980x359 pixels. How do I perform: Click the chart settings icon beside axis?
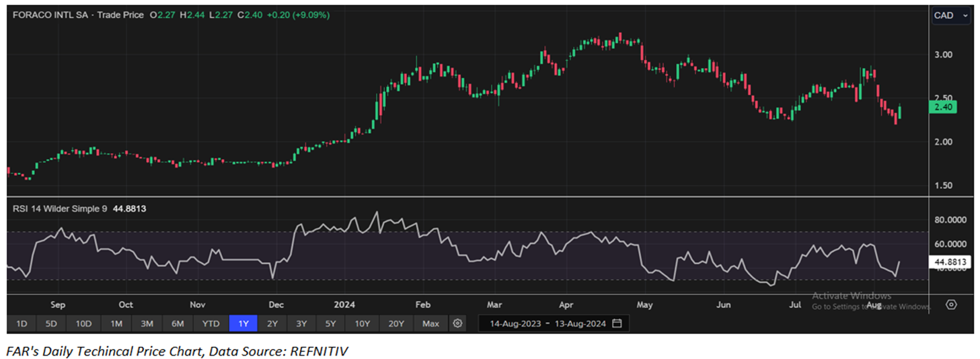pos(950,305)
